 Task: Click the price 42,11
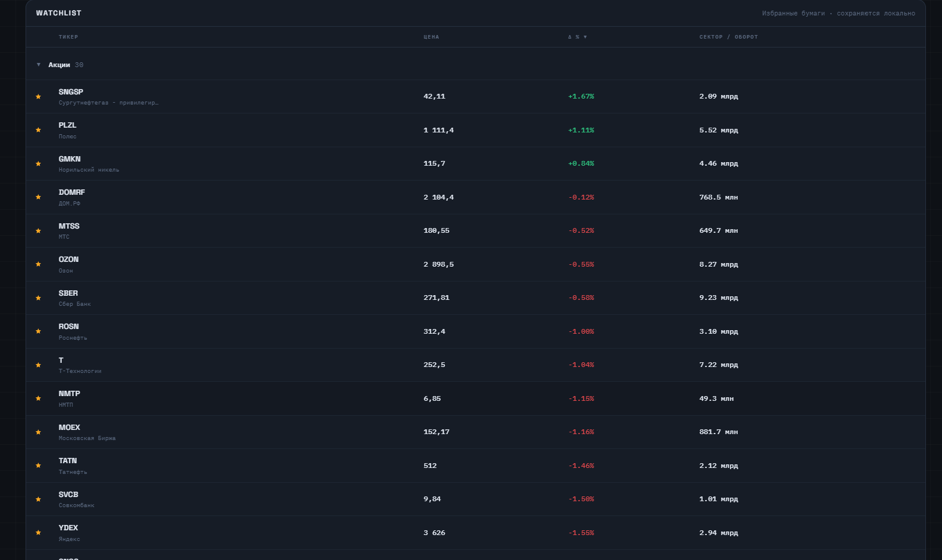[x=434, y=96]
